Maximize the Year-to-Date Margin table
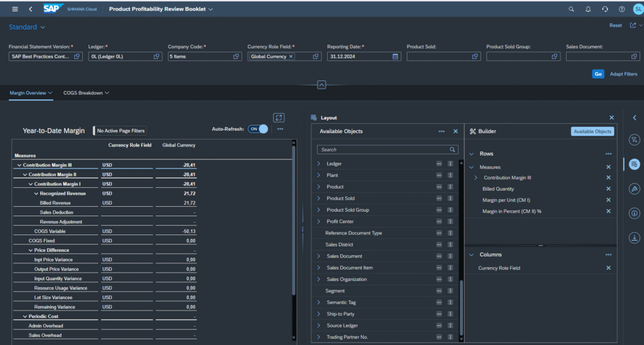 click(x=279, y=118)
